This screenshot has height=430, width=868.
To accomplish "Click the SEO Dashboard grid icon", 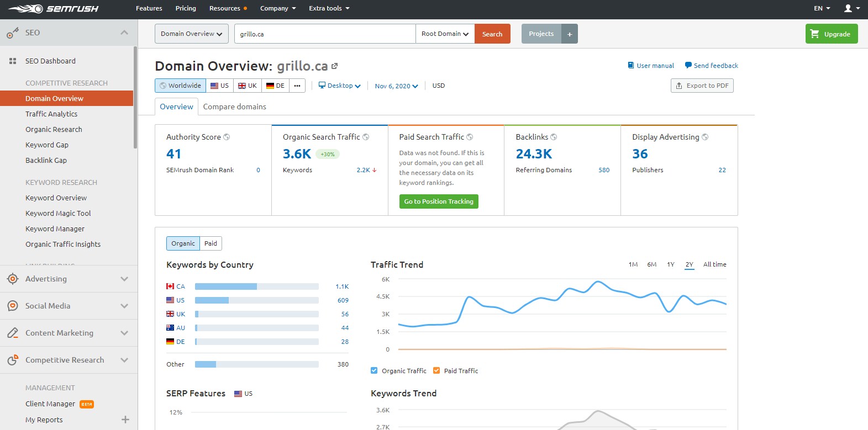I will pyautogui.click(x=13, y=61).
